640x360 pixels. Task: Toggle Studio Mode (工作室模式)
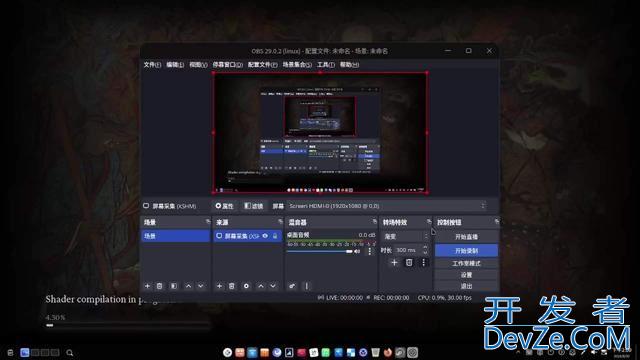[467, 263]
